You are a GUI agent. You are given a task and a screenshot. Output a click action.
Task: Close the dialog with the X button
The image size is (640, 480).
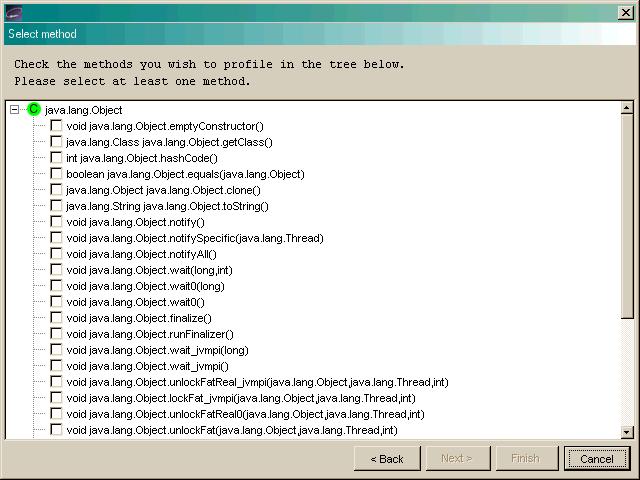point(625,13)
